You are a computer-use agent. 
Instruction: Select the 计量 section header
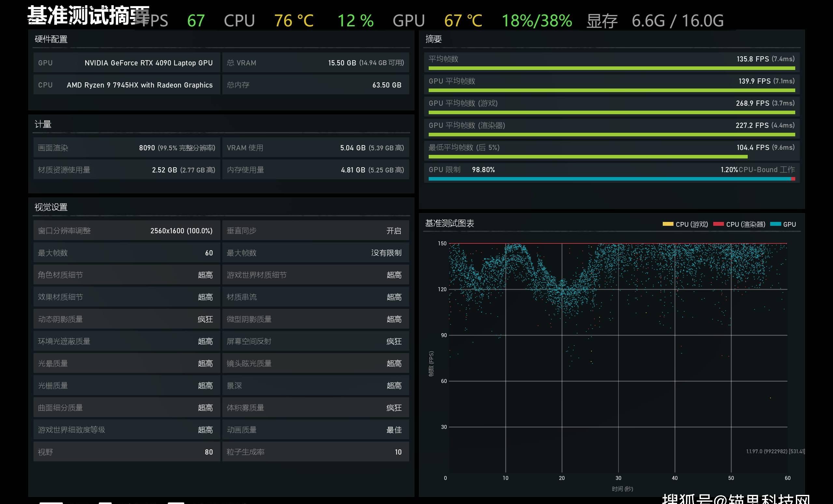click(x=43, y=124)
